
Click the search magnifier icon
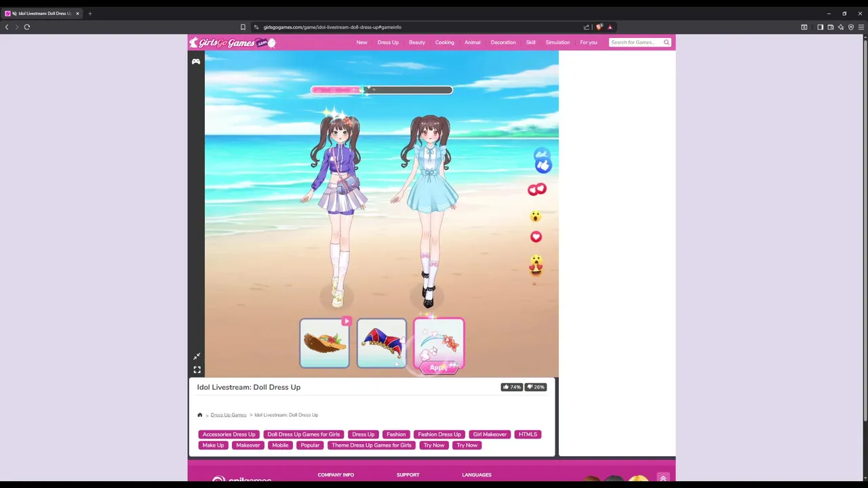tap(667, 43)
